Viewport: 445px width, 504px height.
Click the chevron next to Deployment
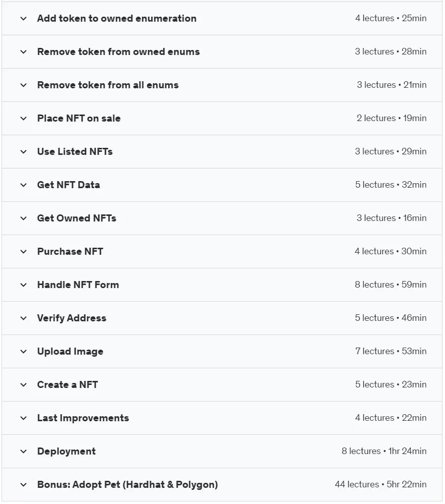(x=24, y=452)
